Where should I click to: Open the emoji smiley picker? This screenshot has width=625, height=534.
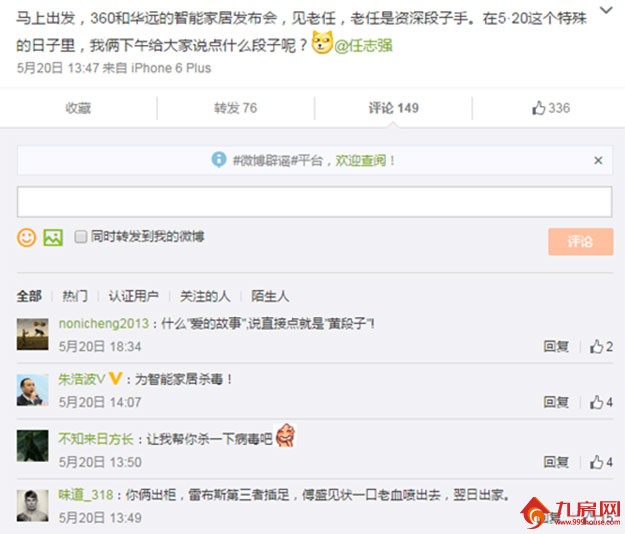pyautogui.click(x=26, y=238)
